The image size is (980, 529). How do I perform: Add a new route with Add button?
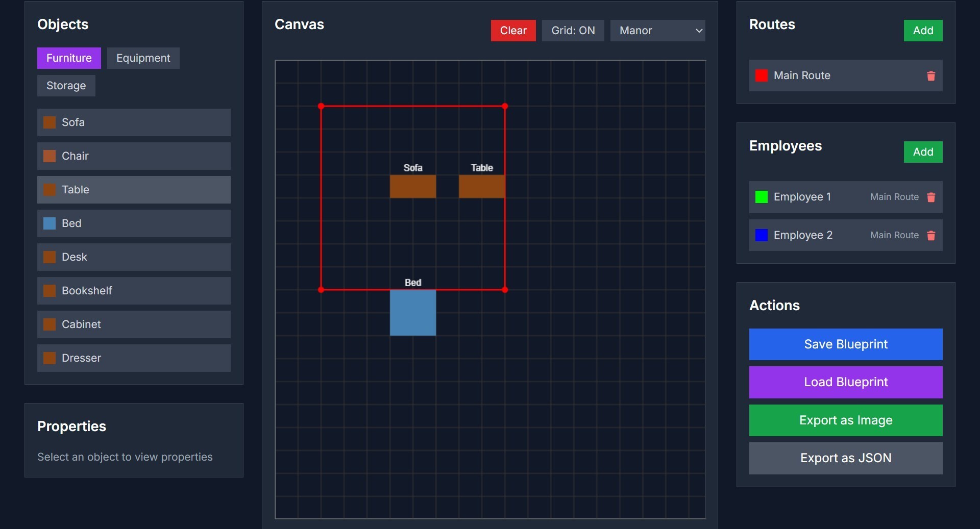tap(922, 31)
